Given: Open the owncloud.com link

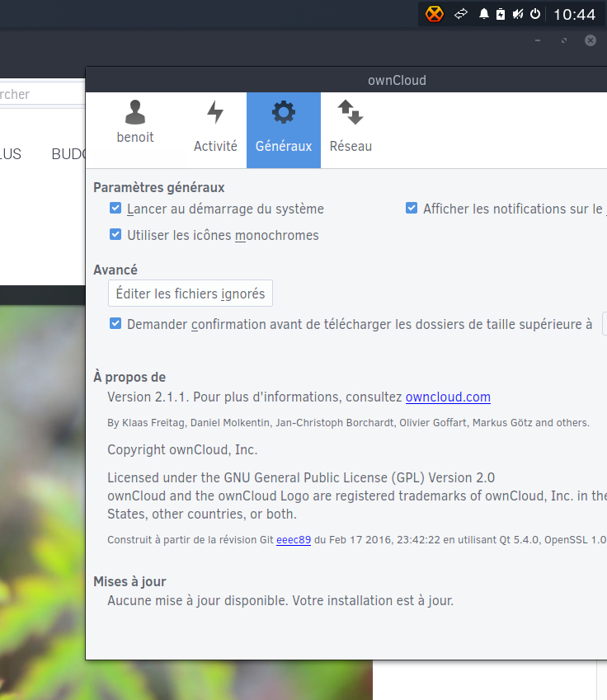Looking at the screenshot, I should 448,397.
